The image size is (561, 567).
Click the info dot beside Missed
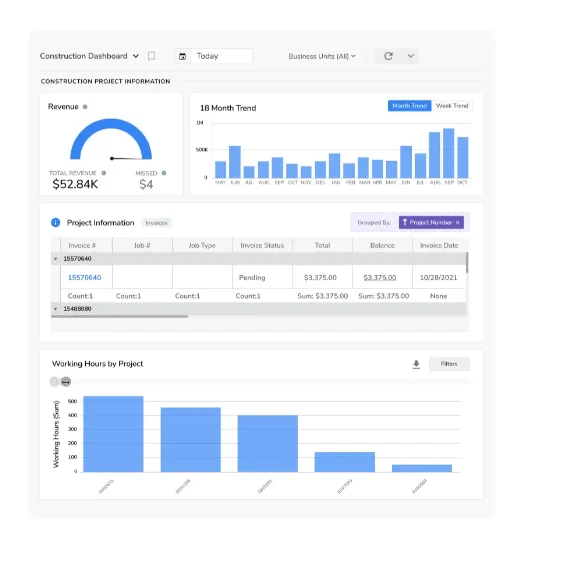[164, 173]
